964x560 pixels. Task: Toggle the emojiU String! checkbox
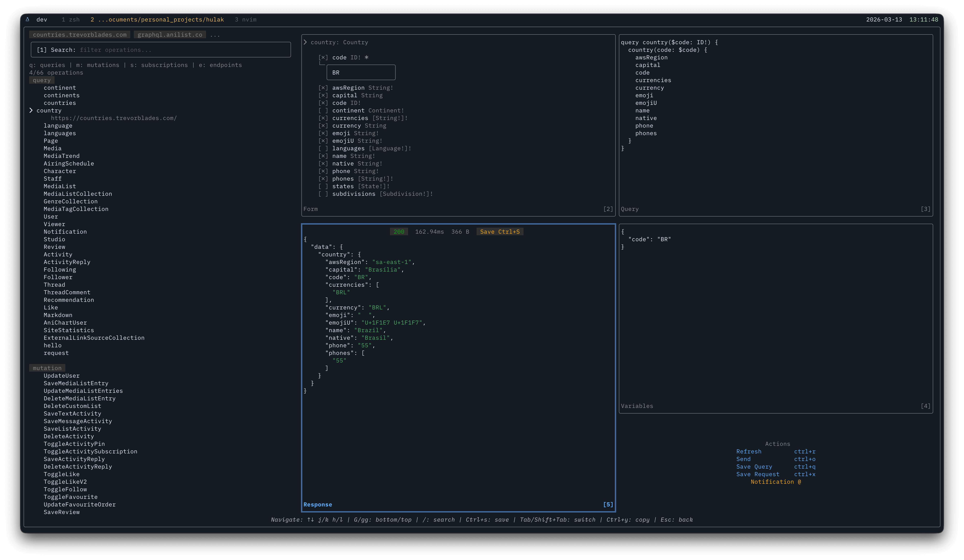coord(323,141)
